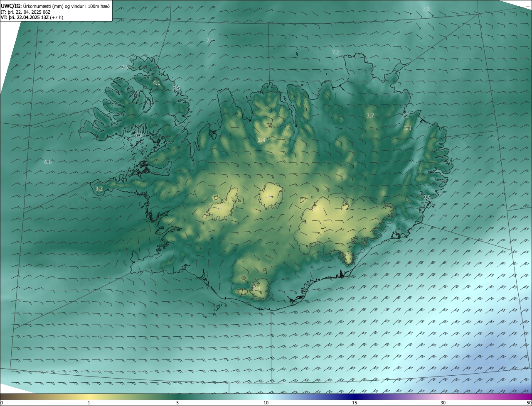Click the 7.2 label directly above 3.1
The height and width of the screenshot is (406, 532).
pos(405,116)
